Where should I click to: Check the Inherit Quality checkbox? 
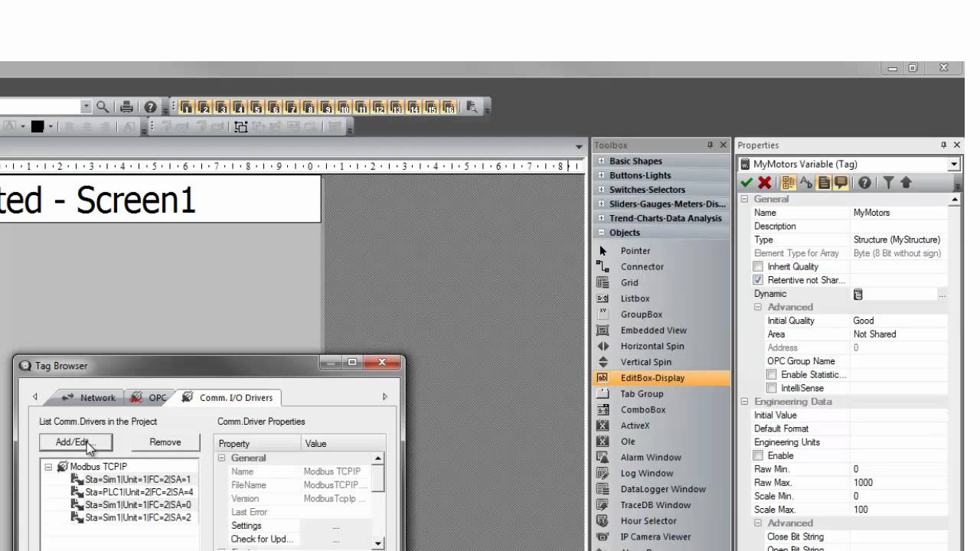[x=758, y=267]
